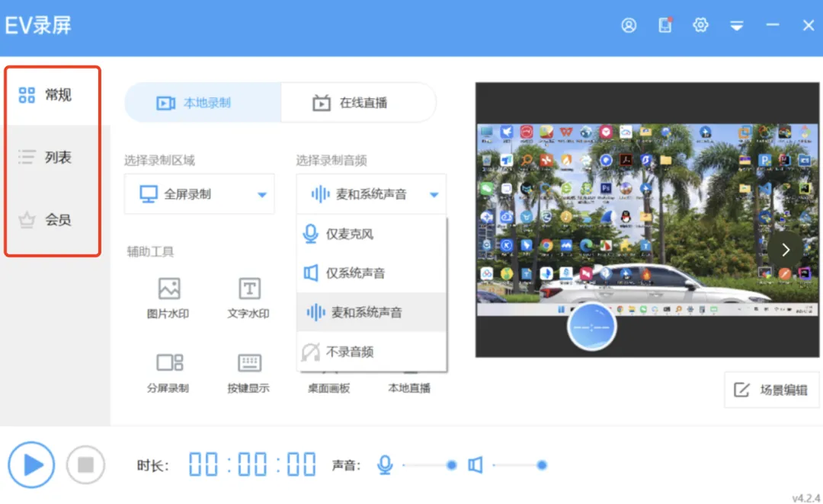Open the 文字水印 tool
This screenshot has height=504, width=823.
click(248, 298)
